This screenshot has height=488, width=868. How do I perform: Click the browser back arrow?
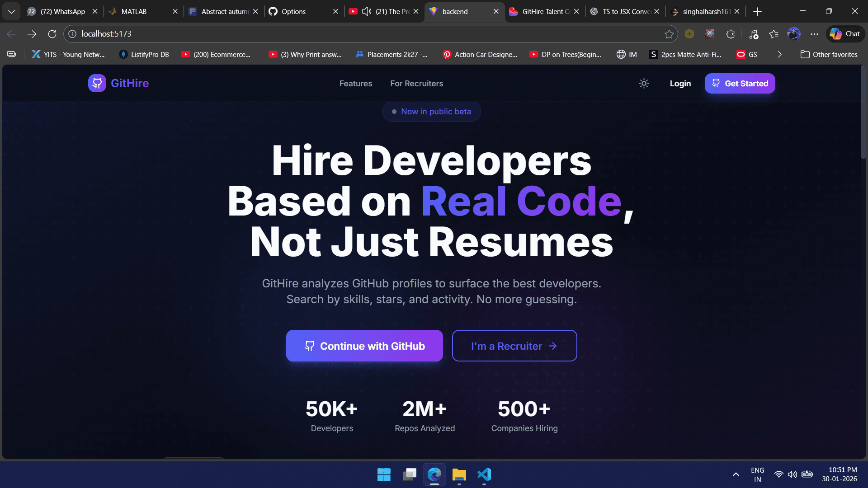tap(12, 34)
